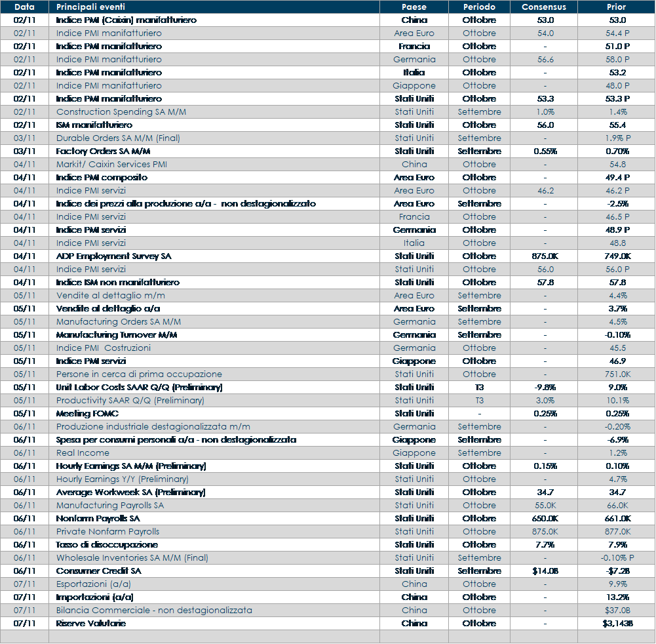Click the "Consensus" column header
The image size is (656, 644).
[x=544, y=7]
